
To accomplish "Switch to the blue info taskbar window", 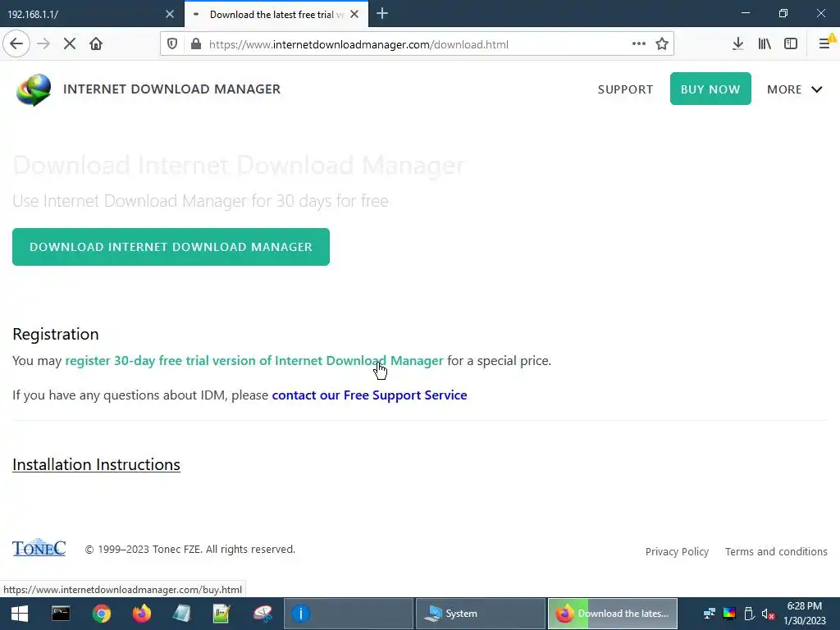I will [x=348, y=614].
